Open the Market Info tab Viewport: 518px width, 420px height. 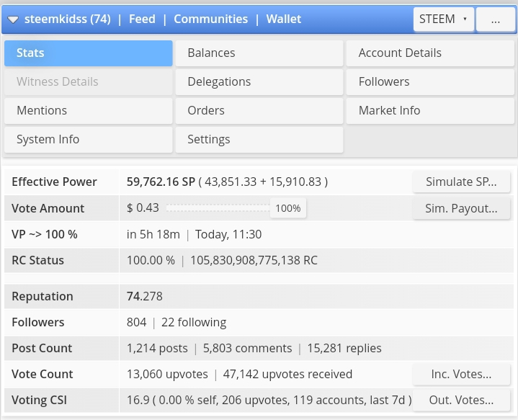[430, 111]
